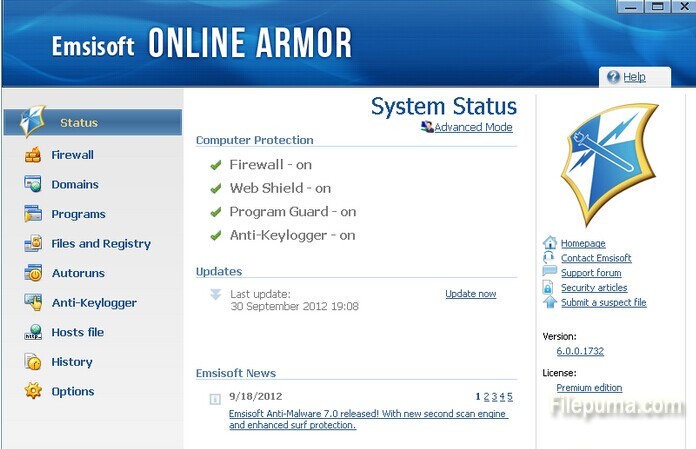Click the version number 6.0.0.1732
Image resolution: width=696 pixels, height=449 pixels.
[x=580, y=352]
